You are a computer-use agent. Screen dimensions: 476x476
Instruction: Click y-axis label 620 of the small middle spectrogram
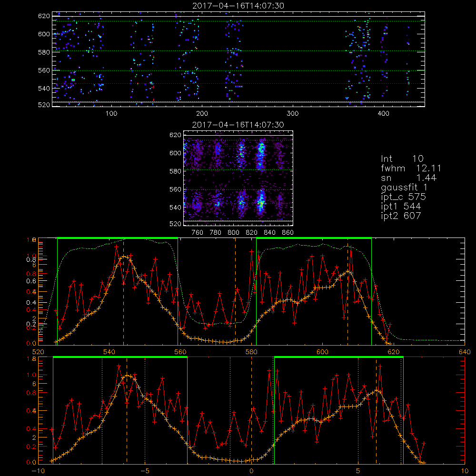[175, 135]
